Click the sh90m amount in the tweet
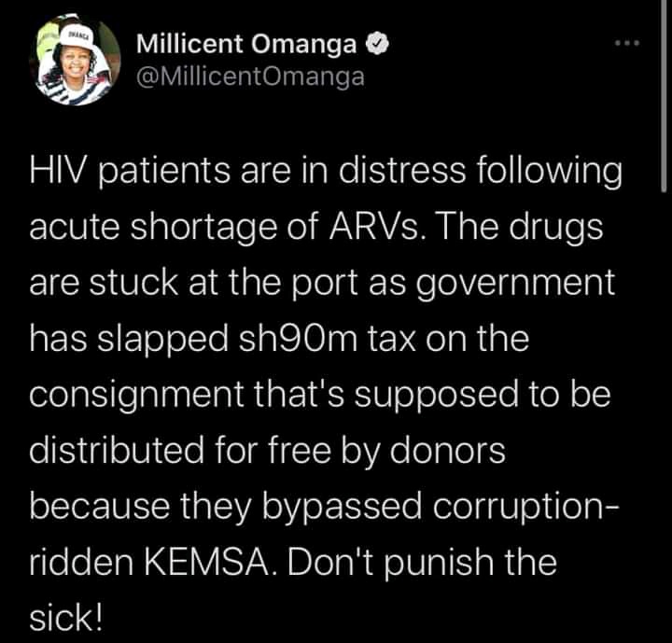Image resolution: width=672 pixels, height=643 pixels. [x=298, y=339]
